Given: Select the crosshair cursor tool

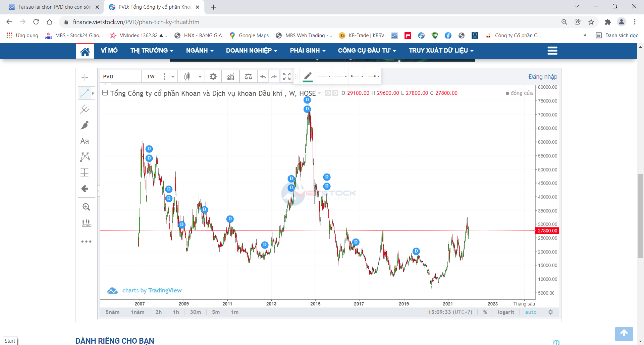Looking at the screenshot, I should point(85,77).
